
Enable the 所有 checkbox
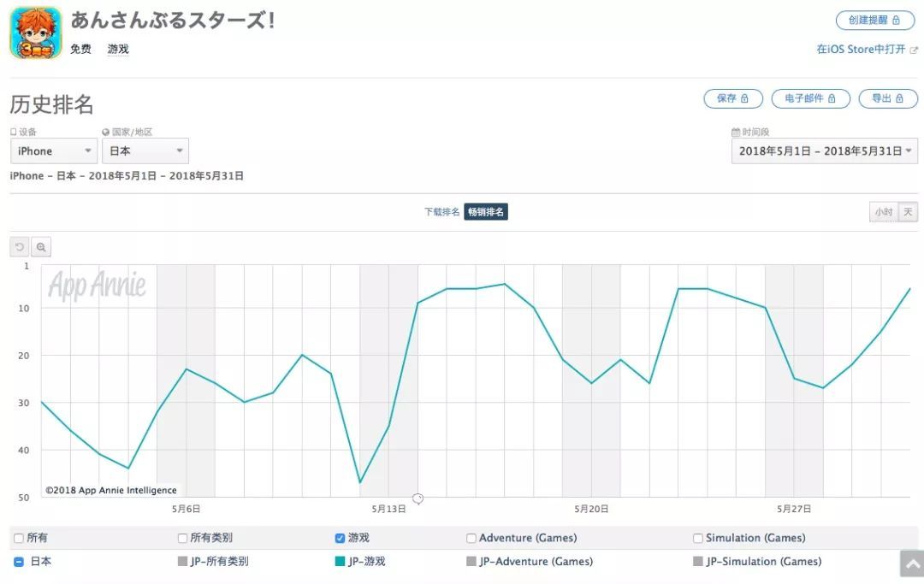pyautogui.click(x=19, y=539)
